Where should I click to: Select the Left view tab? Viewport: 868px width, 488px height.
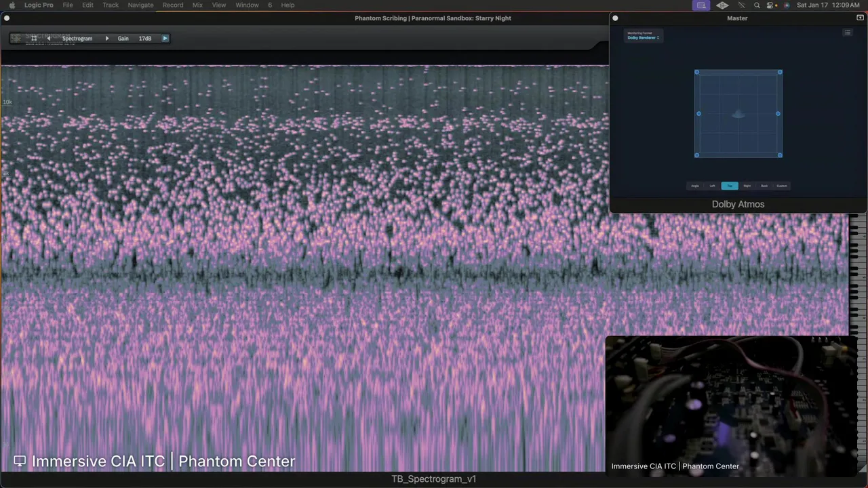[712, 186]
